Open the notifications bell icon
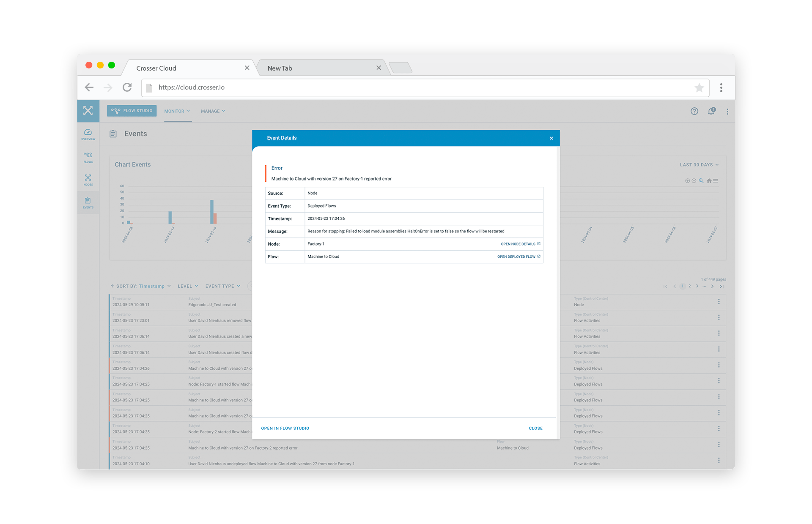Viewport: 812px width, 524px height. pyautogui.click(x=711, y=111)
